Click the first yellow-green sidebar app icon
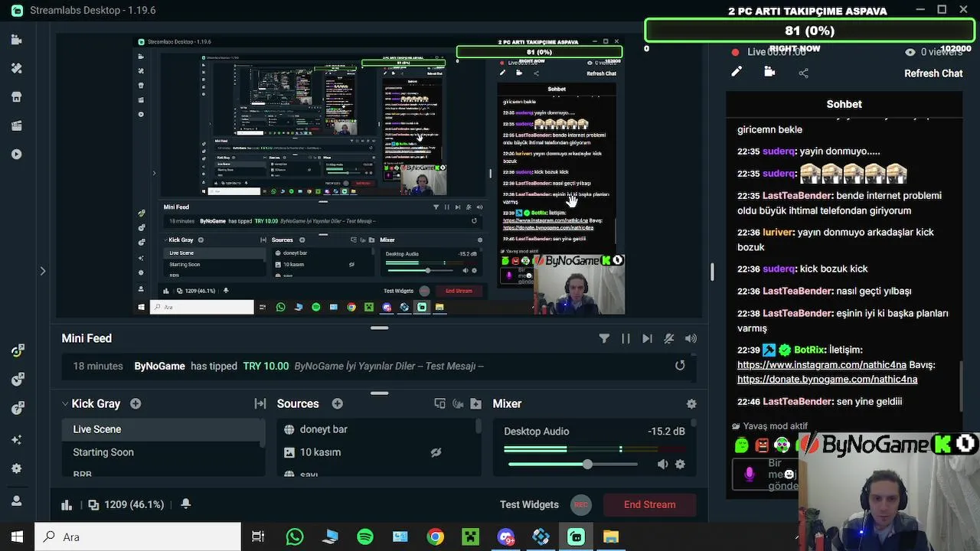Image resolution: width=980 pixels, height=551 pixels. point(17,350)
